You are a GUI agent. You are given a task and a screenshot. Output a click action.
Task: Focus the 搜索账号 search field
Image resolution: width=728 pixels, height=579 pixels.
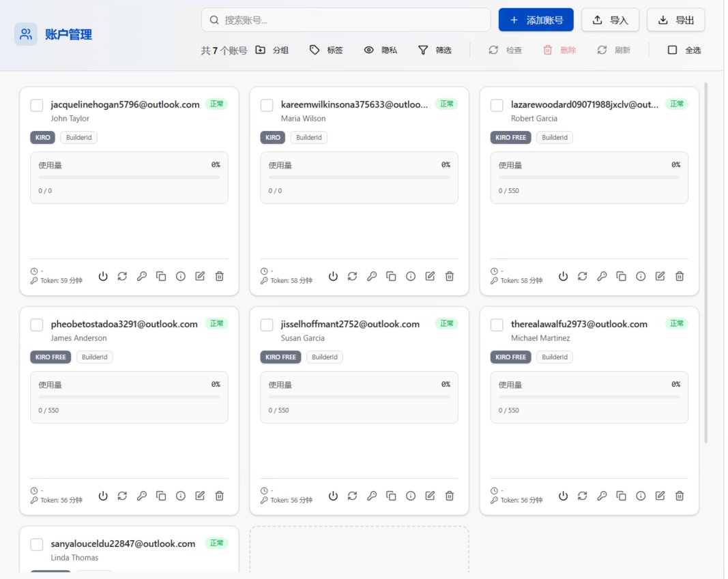point(346,20)
